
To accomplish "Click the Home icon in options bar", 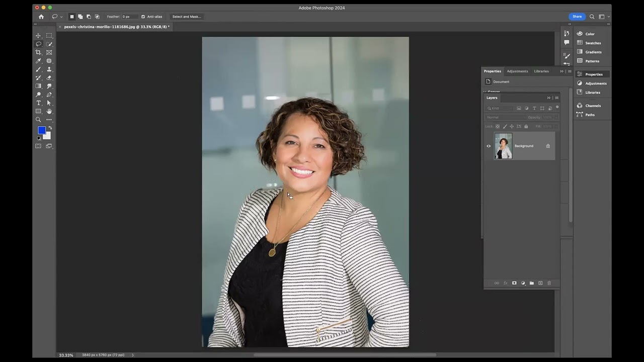I will [41, 17].
